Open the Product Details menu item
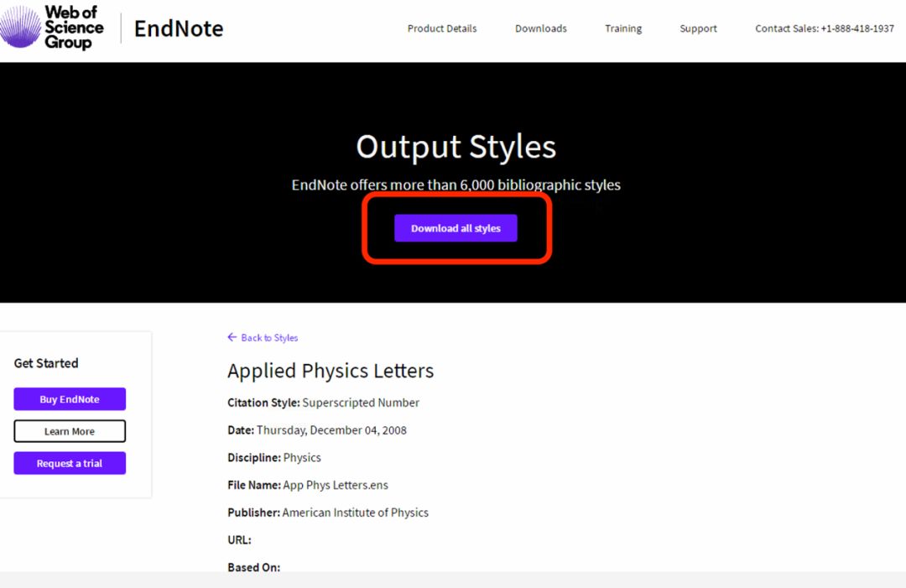This screenshot has width=906, height=588. pyautogui.click(x=442, y=29)
